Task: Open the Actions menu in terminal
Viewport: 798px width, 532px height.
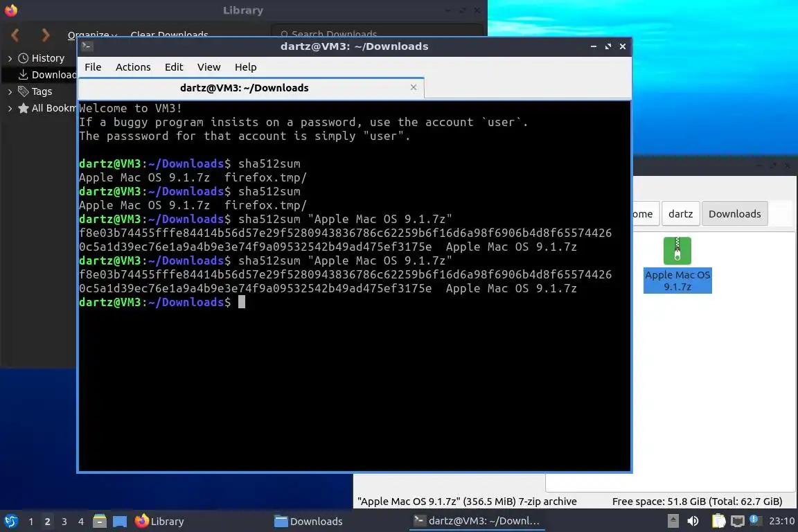Action: click(133, 67)
